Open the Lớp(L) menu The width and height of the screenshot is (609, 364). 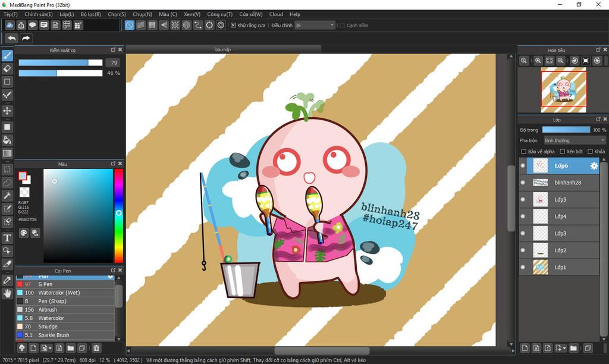[x=67, y=14]
